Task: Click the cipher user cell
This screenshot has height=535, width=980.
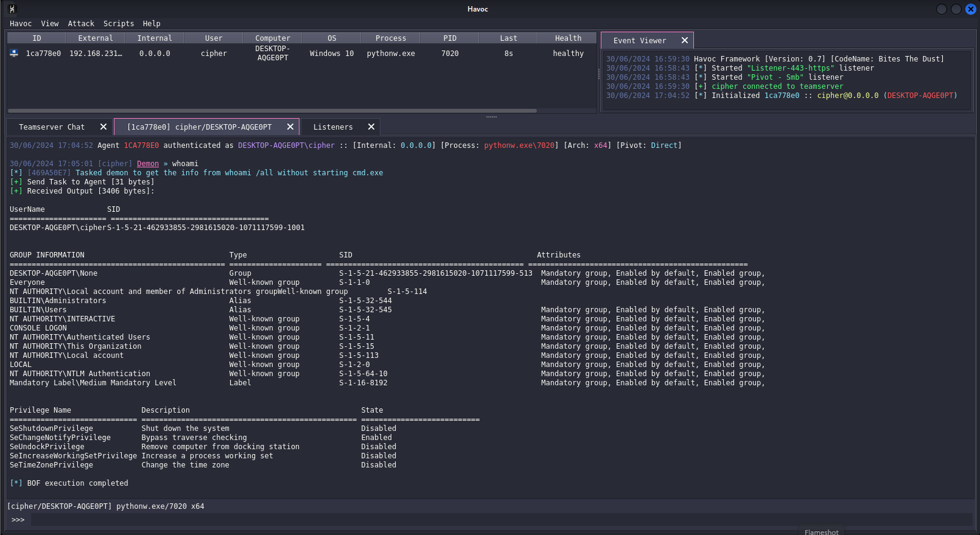Action: pyautogui.click(x=214, y=54)
